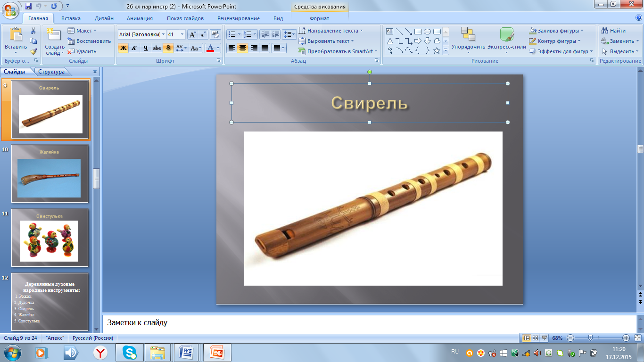Align text right icon
644x362 pixels.
coord(254,48)
